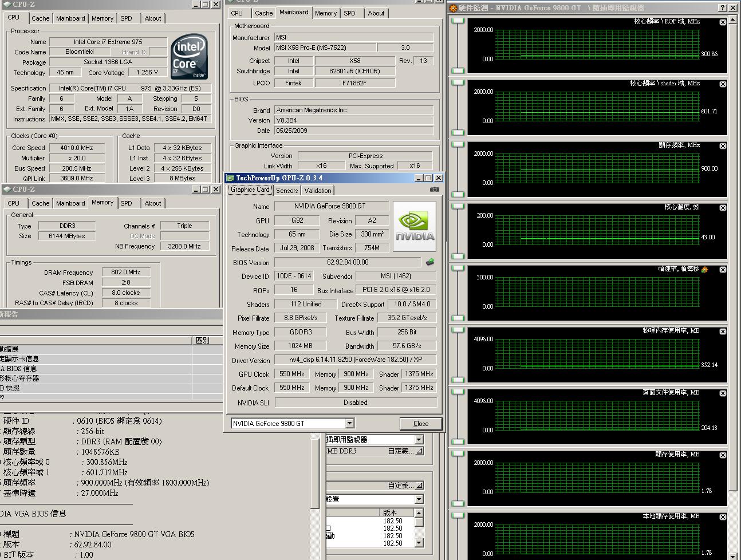This screenshot has width=741, height=560.
Task: Close the 核心頻率 \ ROP 域 graph
Action: [x=723, y=22]
